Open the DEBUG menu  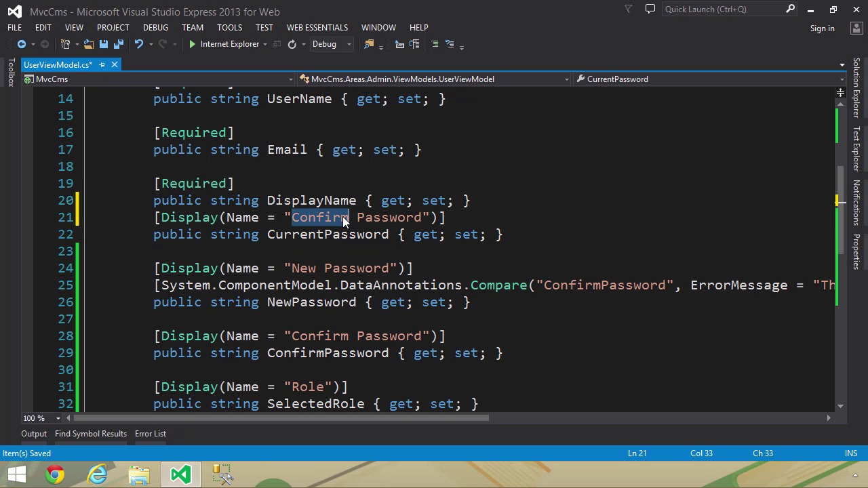coord(155,28)
